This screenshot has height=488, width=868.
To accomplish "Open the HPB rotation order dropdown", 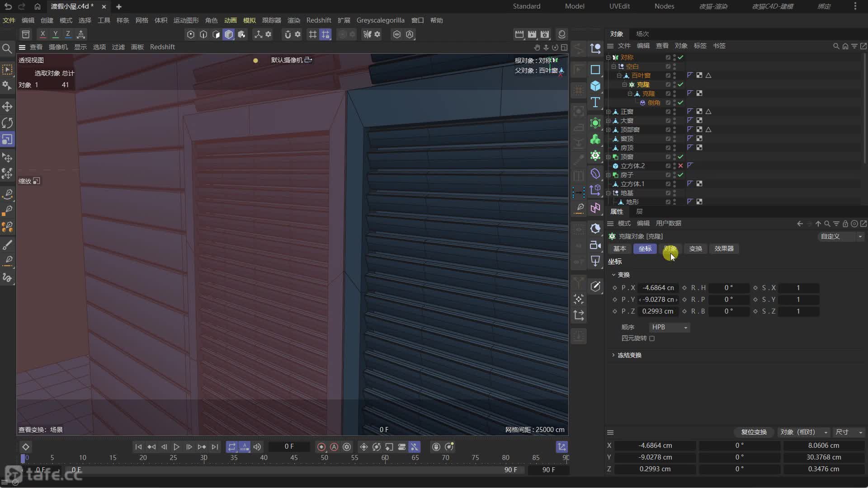I will tap(669, 327).
